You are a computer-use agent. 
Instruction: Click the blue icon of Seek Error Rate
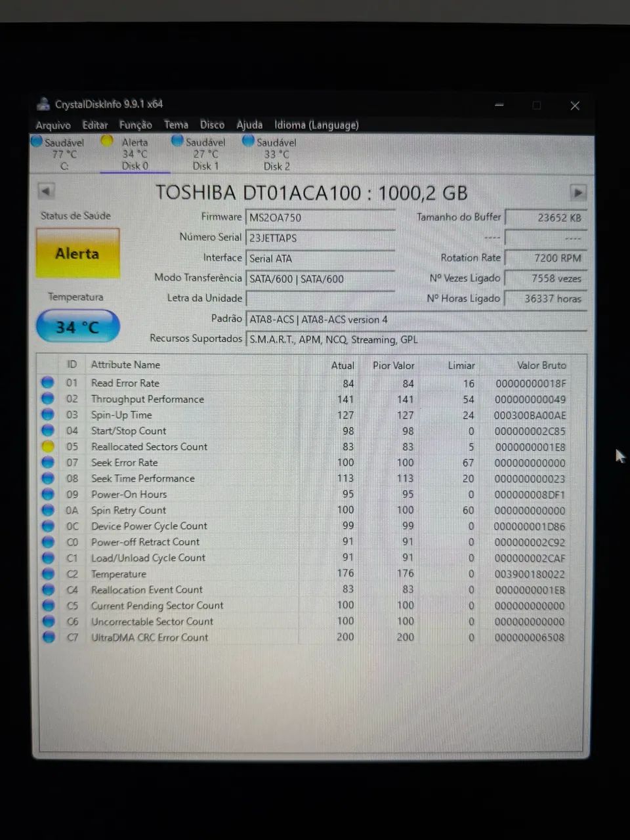(48, 462)
